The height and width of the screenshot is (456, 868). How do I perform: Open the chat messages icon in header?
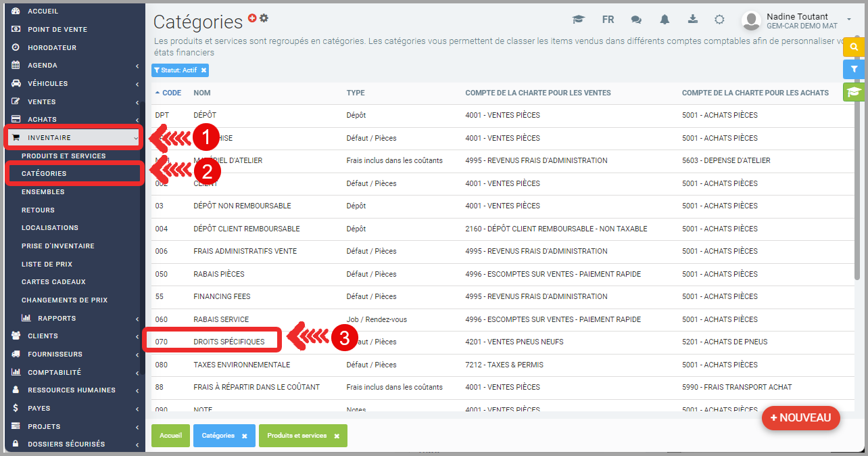point(636,20)
